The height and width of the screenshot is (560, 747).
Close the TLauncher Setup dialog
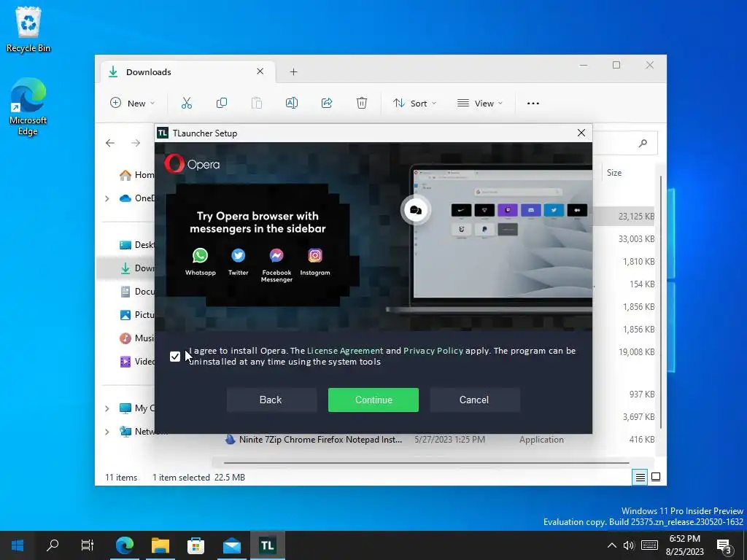tap(581, 133)
